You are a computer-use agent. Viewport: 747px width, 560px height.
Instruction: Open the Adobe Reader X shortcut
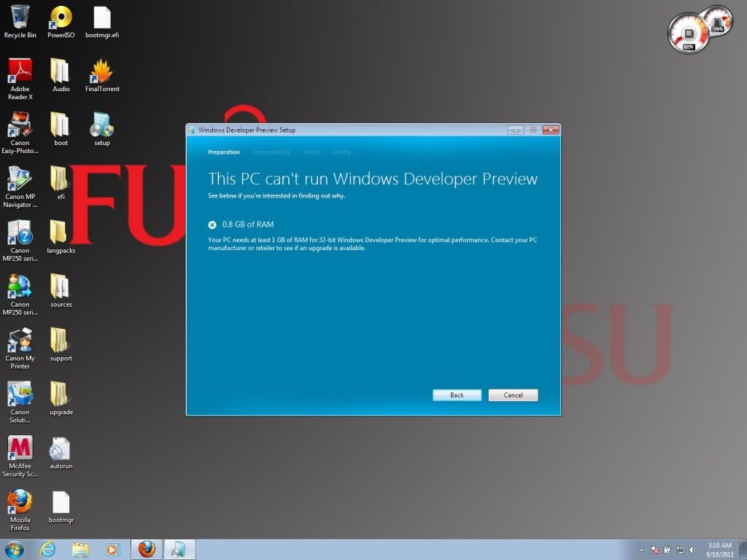point(20,79)
